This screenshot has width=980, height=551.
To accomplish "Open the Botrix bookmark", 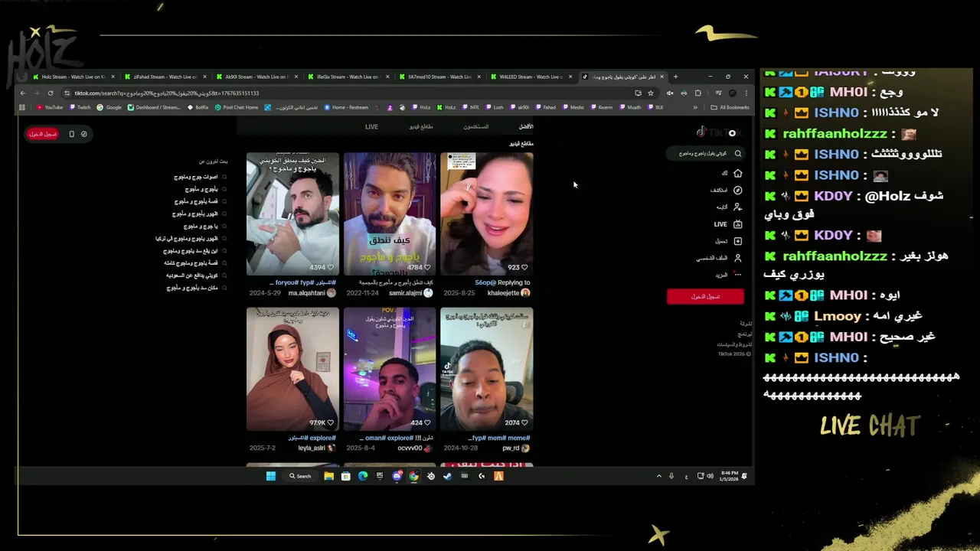I will point(198,107).
